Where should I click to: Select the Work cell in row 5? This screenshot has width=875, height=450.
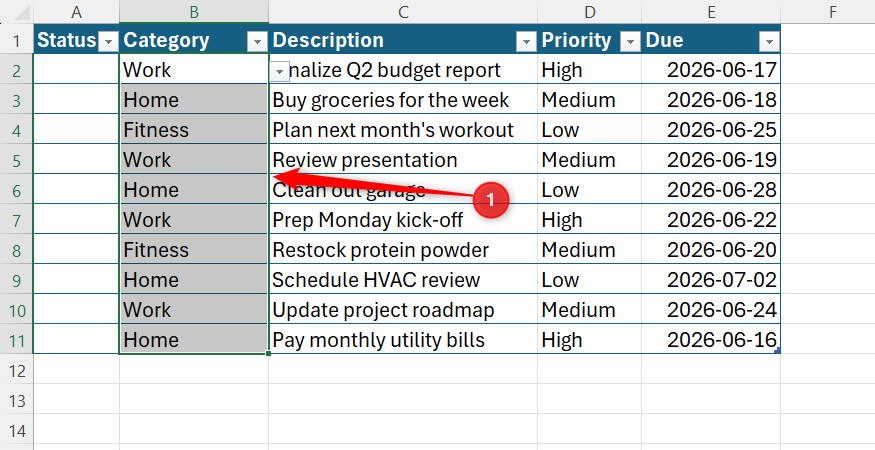coord(194,160)
